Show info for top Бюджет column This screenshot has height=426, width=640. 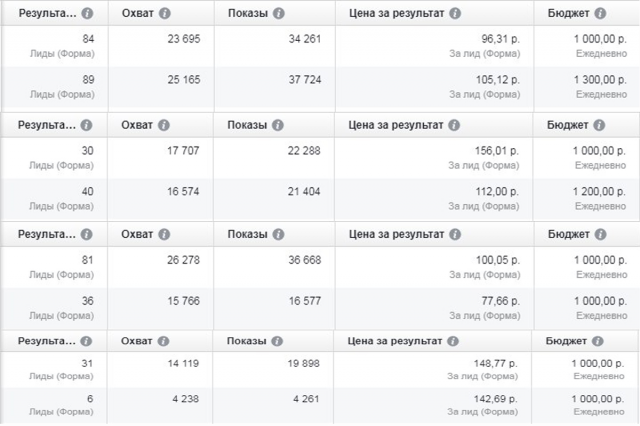600,13
